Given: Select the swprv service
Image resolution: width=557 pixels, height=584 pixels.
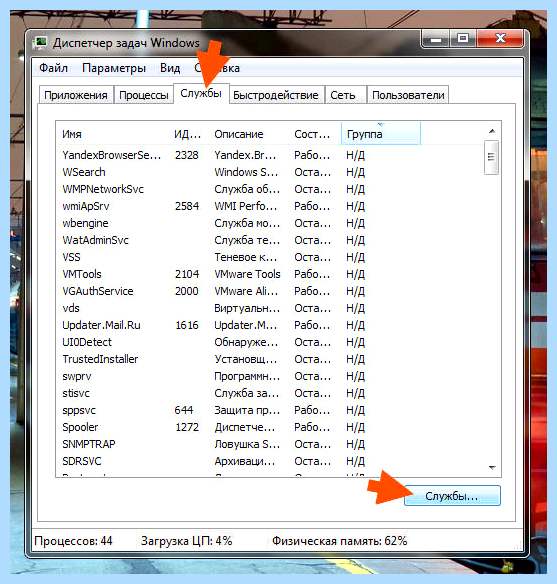Looking at the screenshot, I should 271,376.
